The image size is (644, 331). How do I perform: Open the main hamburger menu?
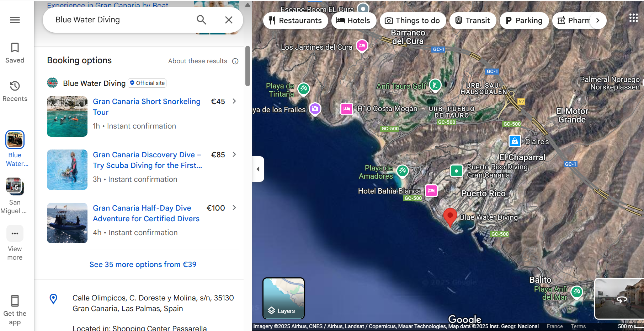coord(15,20)
